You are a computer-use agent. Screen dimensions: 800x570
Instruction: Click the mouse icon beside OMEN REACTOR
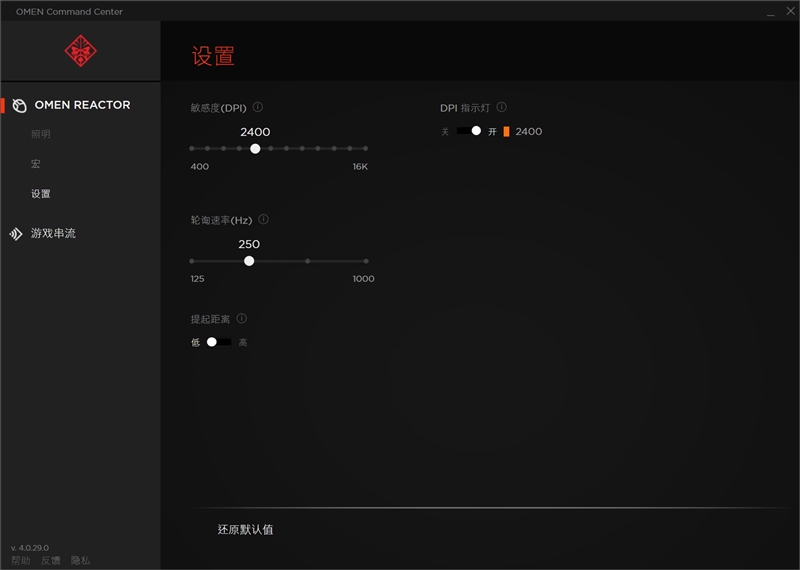pos(19,105)
